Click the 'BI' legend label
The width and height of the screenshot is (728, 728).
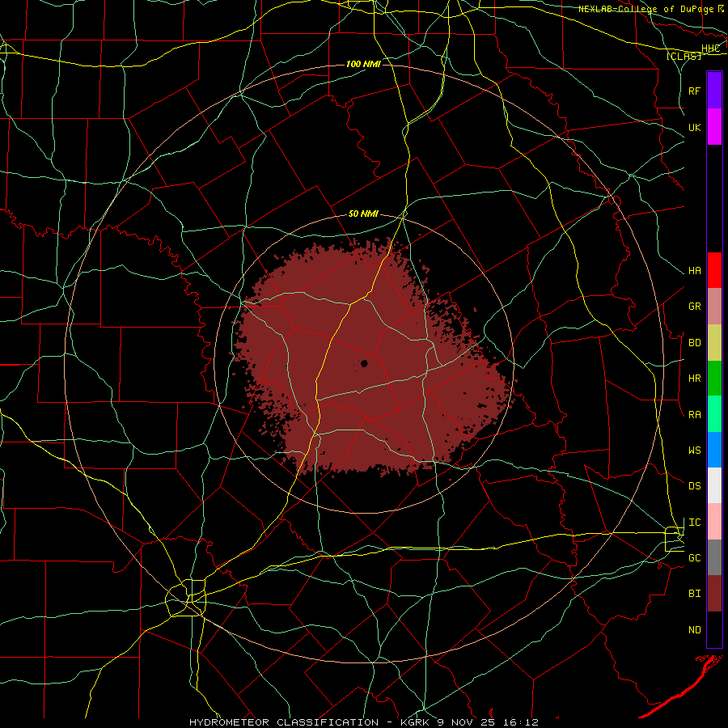point(695,593)
